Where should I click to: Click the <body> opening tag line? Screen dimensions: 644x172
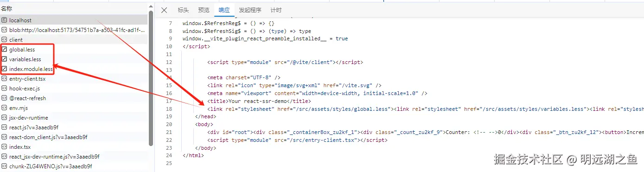tap(204, 125)
